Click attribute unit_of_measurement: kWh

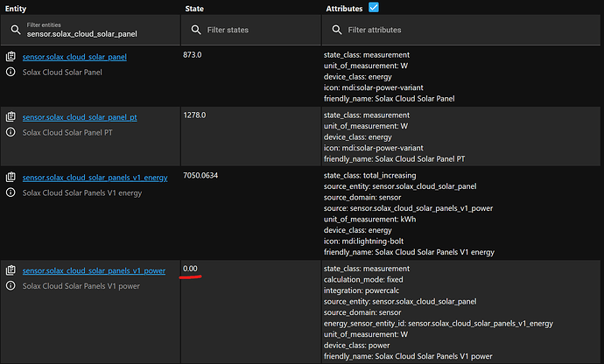[369, 219]
